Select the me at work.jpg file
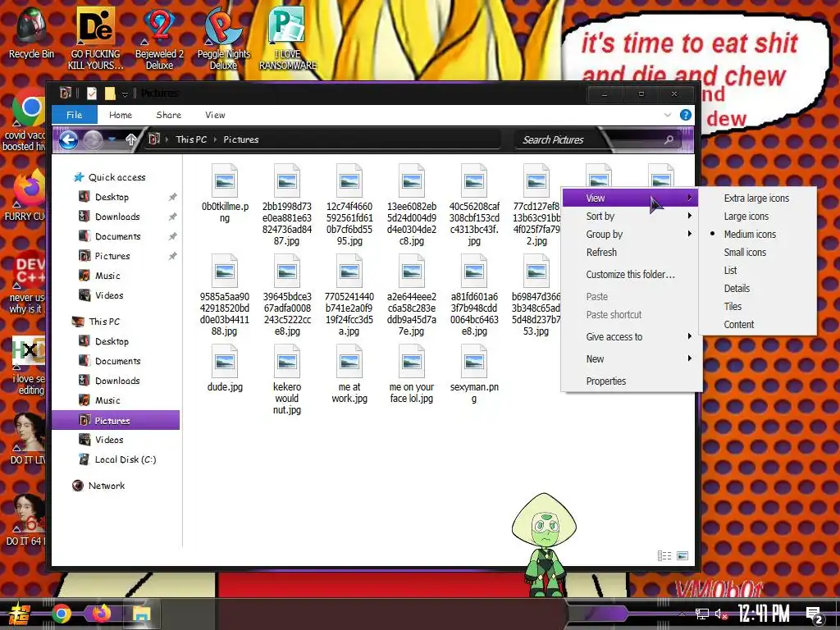840x630 pixels. pos(349,374)
